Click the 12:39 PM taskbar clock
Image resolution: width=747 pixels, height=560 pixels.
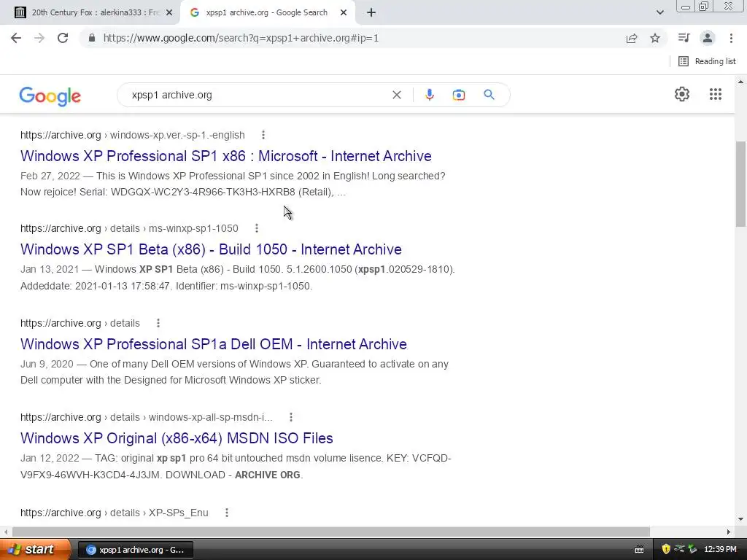click(720, 550)
